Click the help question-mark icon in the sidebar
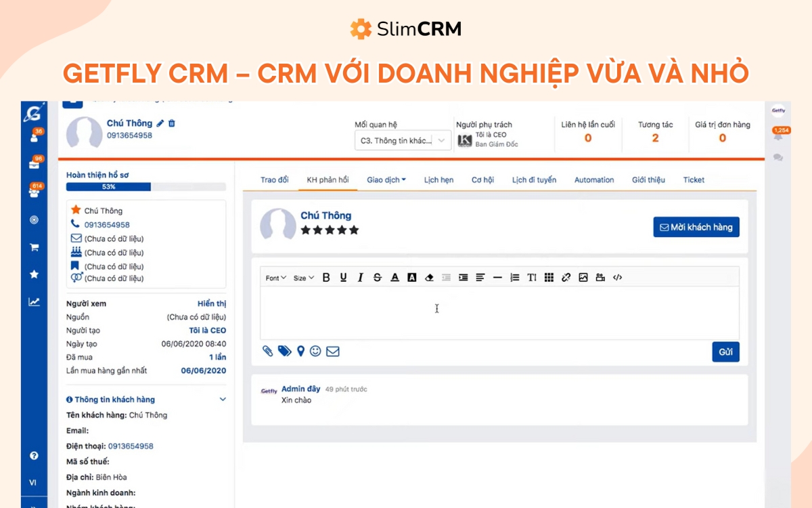 34,456
